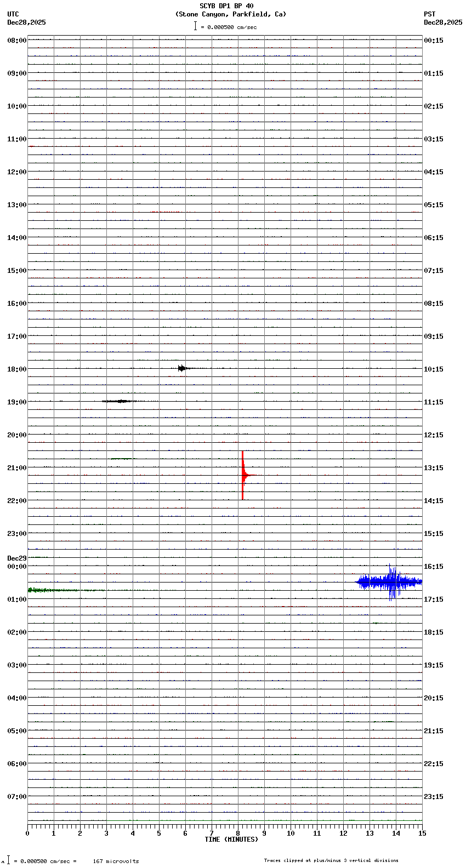Click the '19:00' UTC time label

pyautogui.click(x=17, y=402)
